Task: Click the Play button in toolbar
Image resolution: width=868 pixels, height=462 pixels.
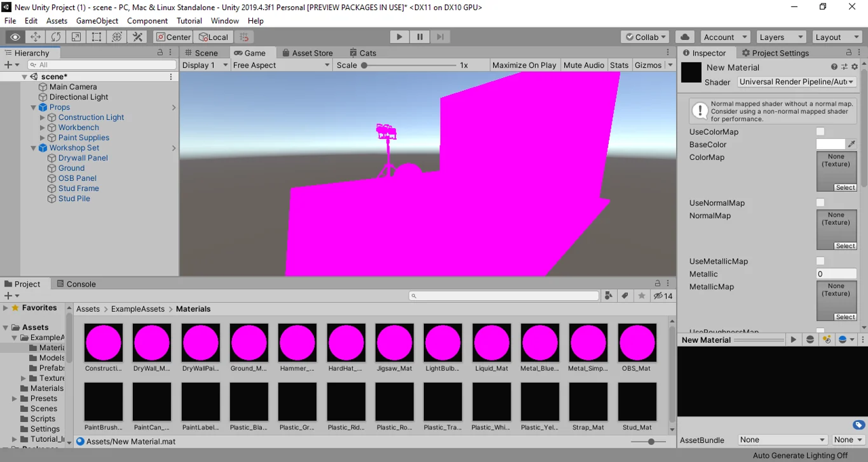Action: click(x=399, y=37)
